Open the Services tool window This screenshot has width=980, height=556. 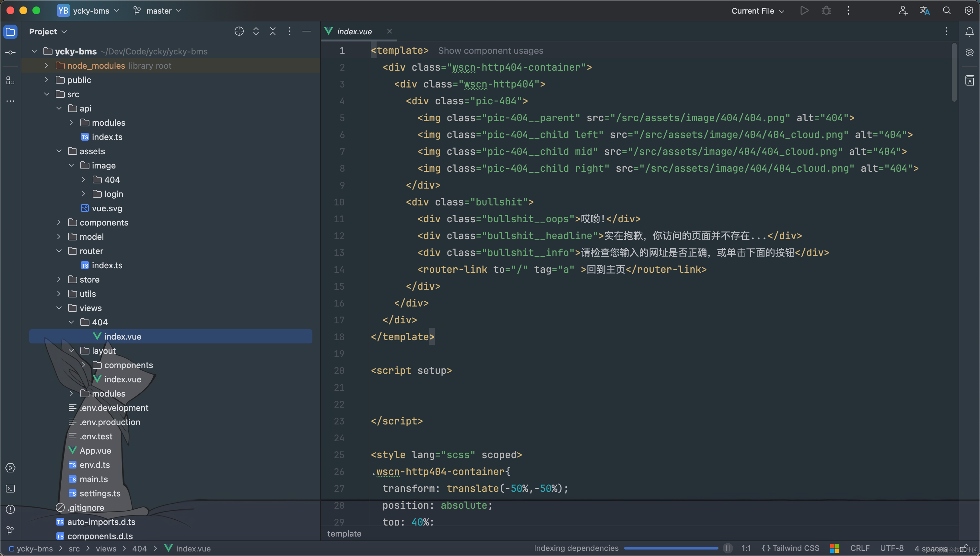10,468
